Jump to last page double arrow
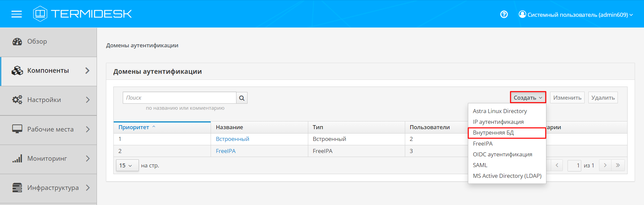 click(x=618, y=165)
